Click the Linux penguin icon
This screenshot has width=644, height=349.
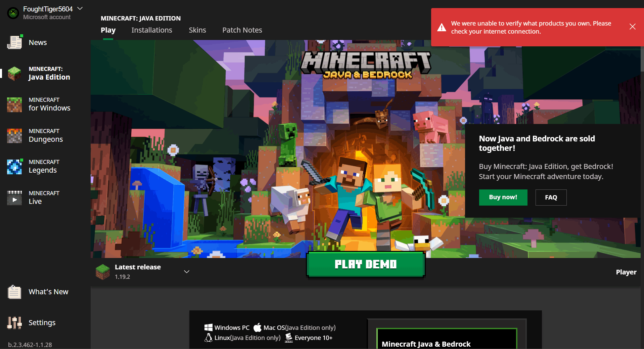pos(209,338)
